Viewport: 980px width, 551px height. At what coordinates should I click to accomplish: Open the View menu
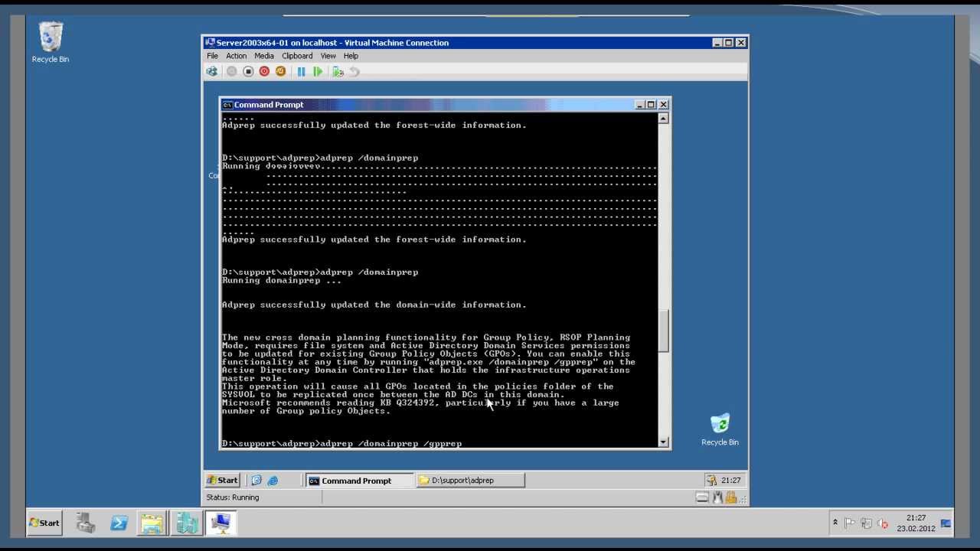pyautogui.click(x=328, y=56)
